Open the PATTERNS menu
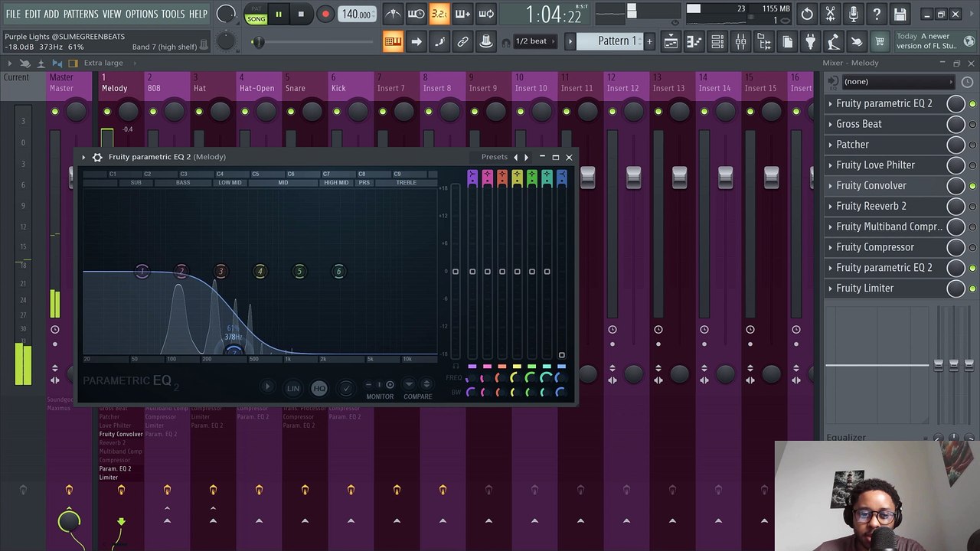980x551 pixels. pyautogui.click(x=80, y=14)
